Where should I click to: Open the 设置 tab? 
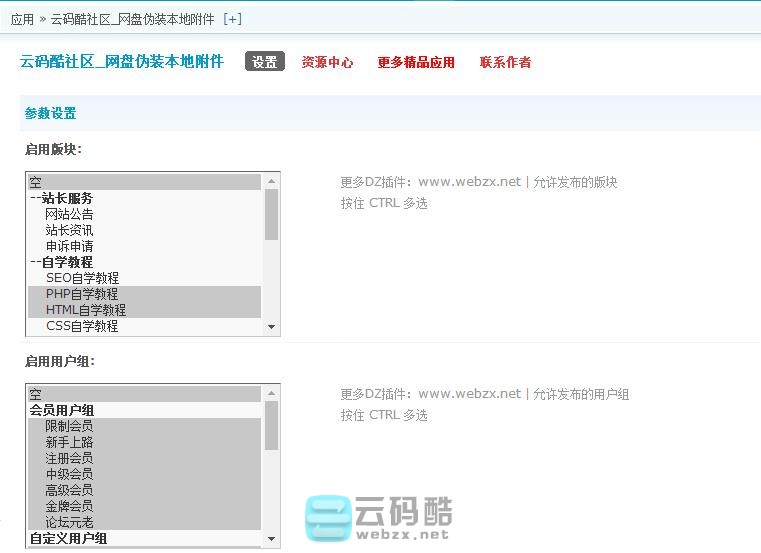tap(265, 62)
